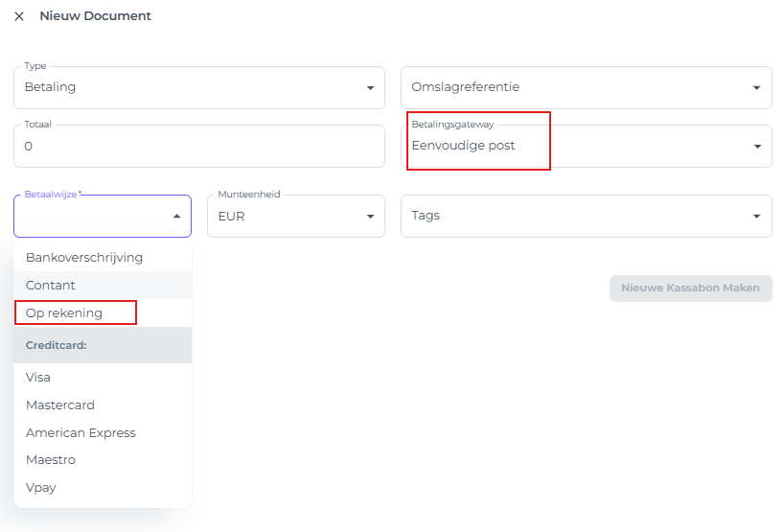Collapse the Betaalwijze dropdown arrow
784x532 pixels.
click(176, 217)
